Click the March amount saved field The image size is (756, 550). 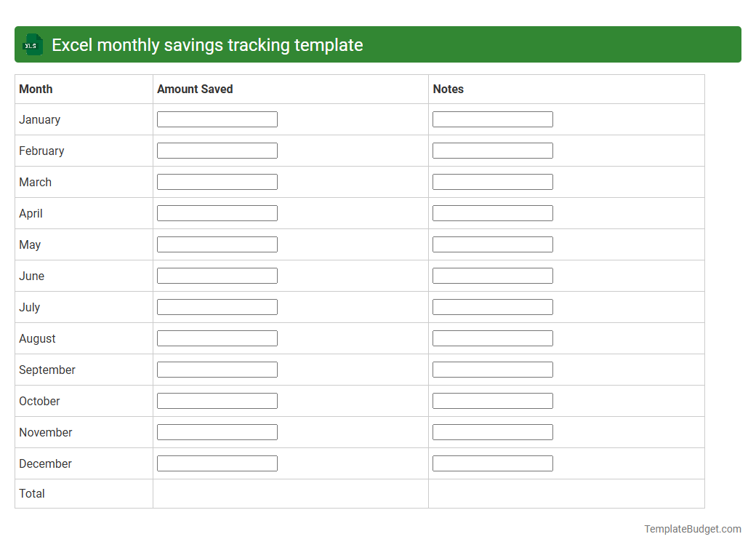(217, 181)
